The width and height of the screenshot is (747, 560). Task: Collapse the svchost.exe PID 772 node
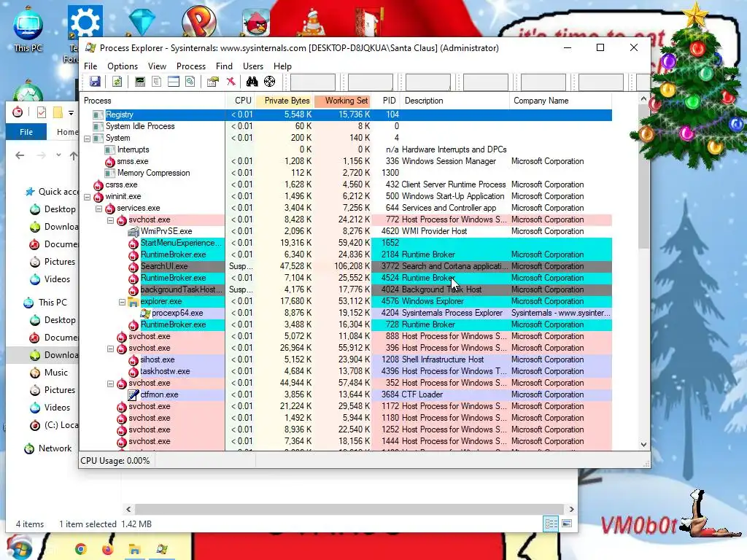coord(111,220)
